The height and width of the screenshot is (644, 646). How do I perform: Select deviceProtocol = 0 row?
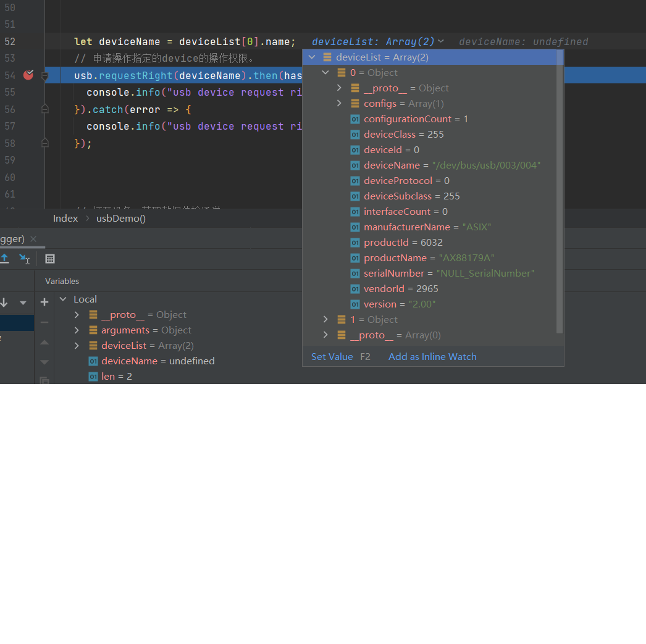[429, 181]
